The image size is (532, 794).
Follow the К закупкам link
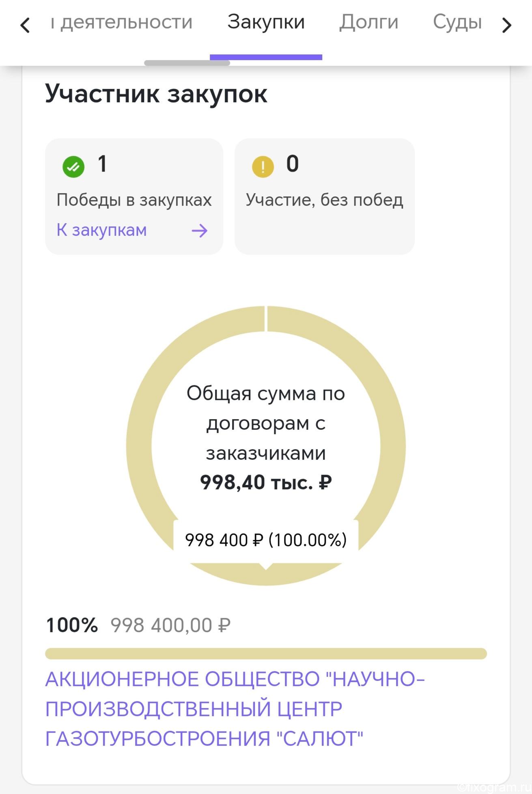[x=102, y=230]
